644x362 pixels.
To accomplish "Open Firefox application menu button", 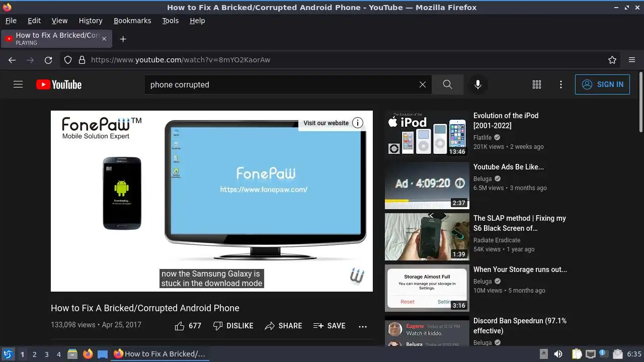I will [632, 60].
